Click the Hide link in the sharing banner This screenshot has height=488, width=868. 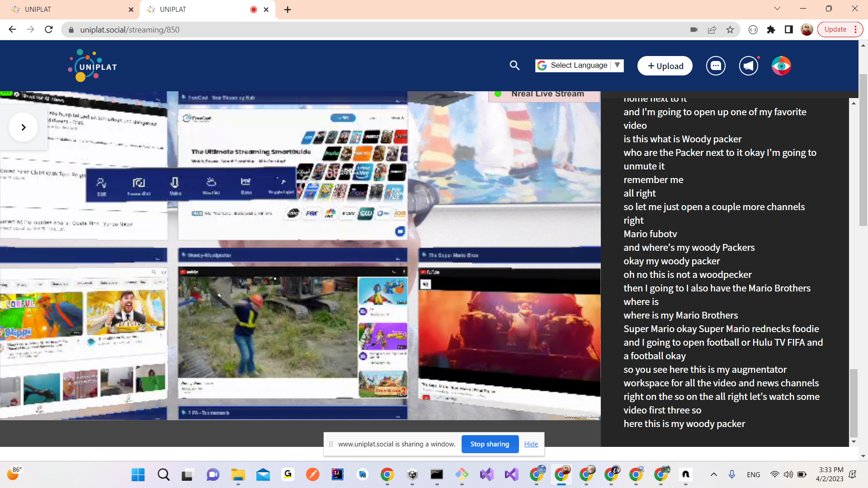point(531,444)
